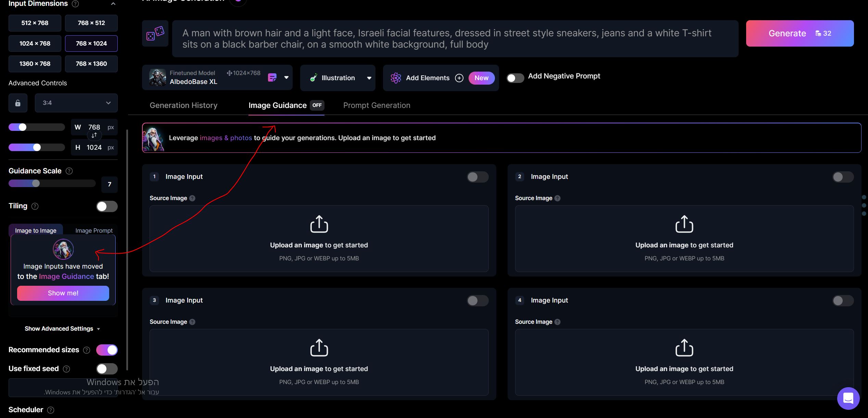
Task: Open the 3:4 aspect ratio dropdown
Action: pos(76,103)
